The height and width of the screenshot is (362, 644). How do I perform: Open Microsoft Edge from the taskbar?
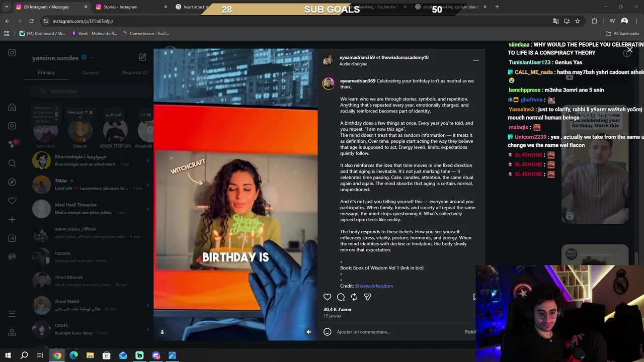pyautogui.click(x=73, y=355)
